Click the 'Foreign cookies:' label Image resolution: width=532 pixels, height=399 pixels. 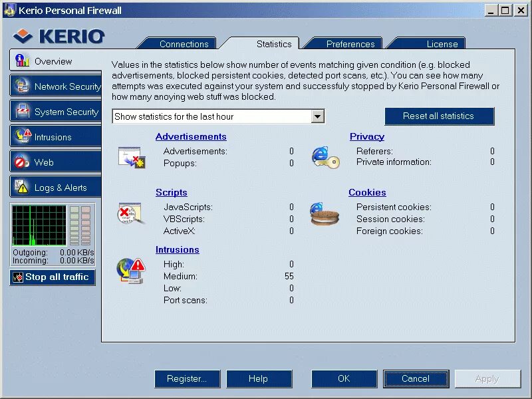tap(390, 231)
